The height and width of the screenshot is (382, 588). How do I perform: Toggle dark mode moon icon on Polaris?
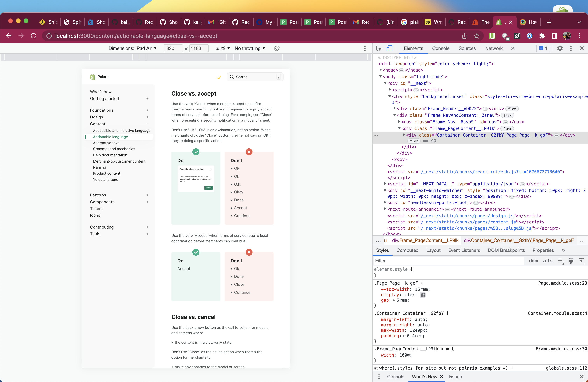click(219, 77)
